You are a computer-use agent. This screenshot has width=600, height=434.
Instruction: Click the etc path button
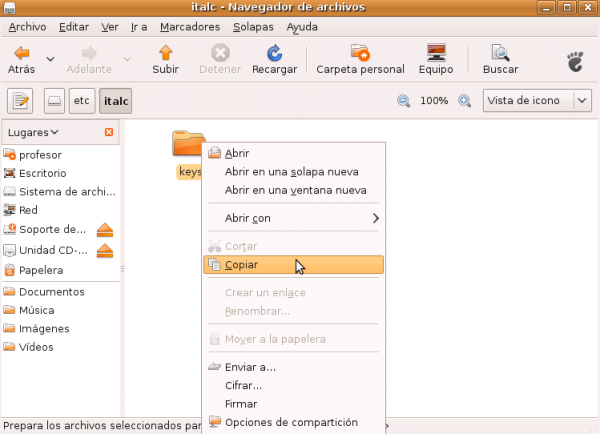[x=81, y=101]
